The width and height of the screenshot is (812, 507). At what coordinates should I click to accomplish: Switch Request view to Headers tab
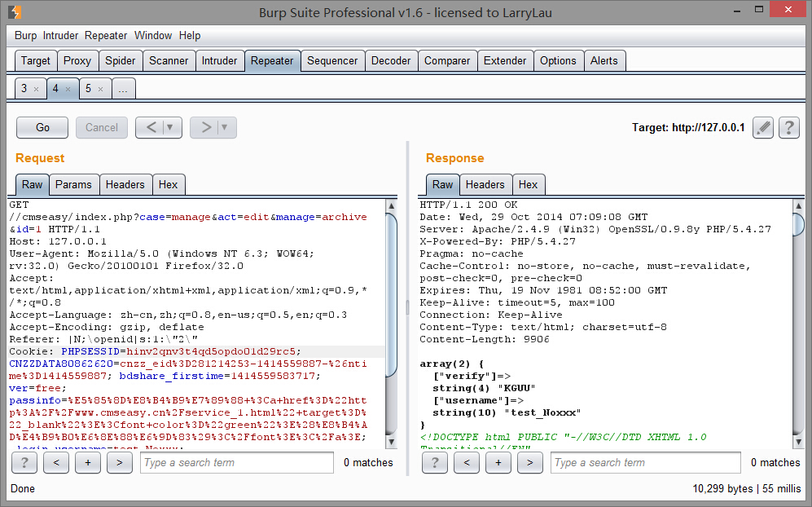[125, 184]
